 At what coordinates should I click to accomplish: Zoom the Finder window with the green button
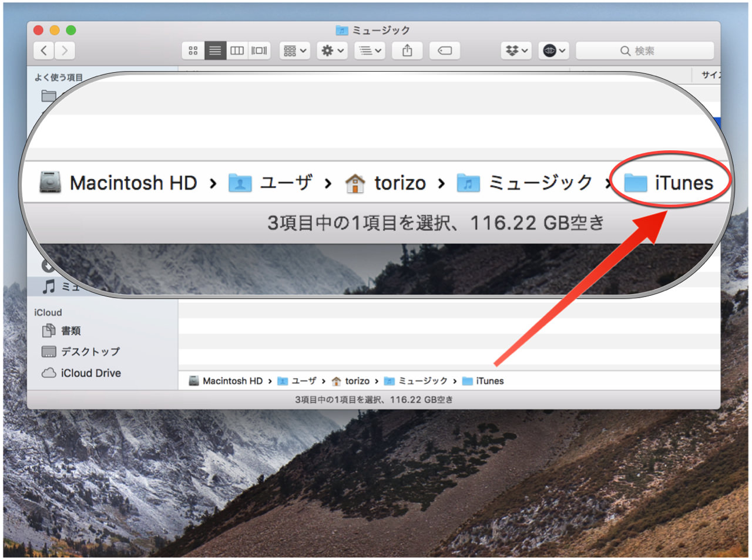click(71, 30)
